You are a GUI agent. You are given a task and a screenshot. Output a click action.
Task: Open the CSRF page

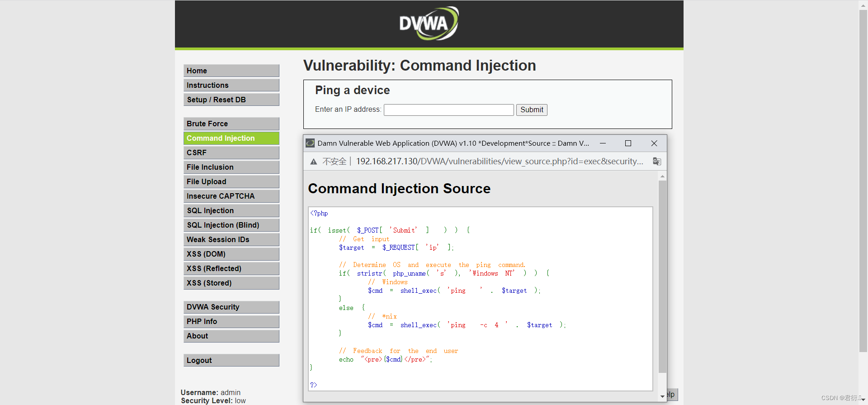point(231,152)
